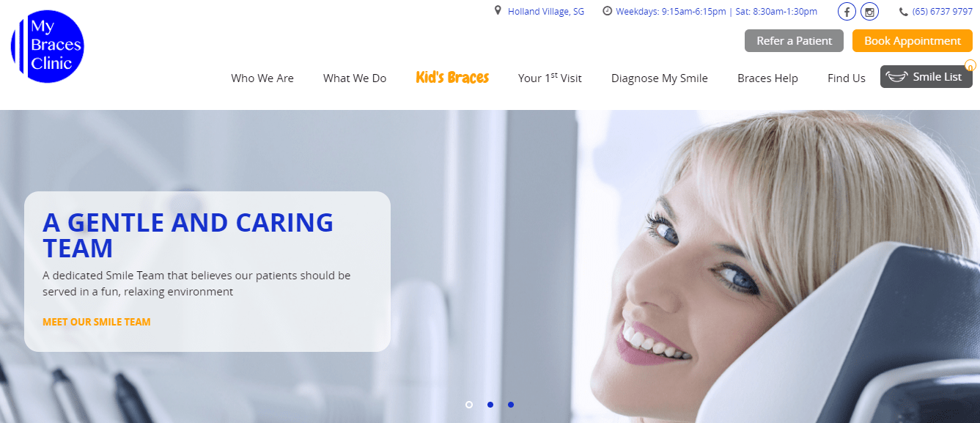The height and width of the screenshot is (423, 980).
Task: Expand the Braces Help menu
Action: click(767, 78)
